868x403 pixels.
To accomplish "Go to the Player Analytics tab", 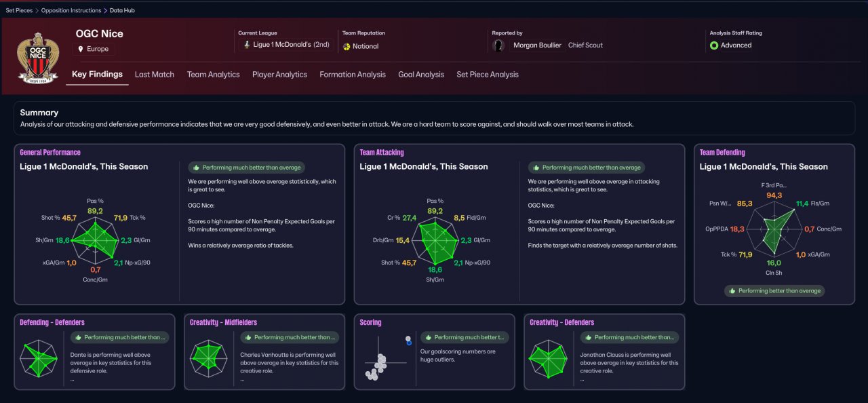I will 279,75.
